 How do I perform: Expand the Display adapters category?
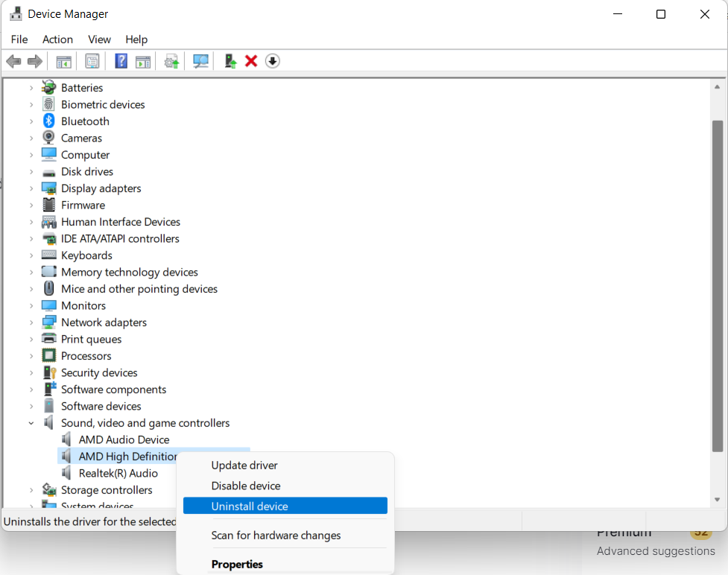(31, 188)
